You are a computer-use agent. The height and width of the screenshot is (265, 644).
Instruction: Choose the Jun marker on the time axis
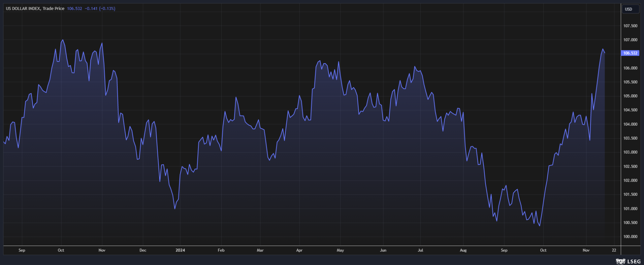coord(383,250)
